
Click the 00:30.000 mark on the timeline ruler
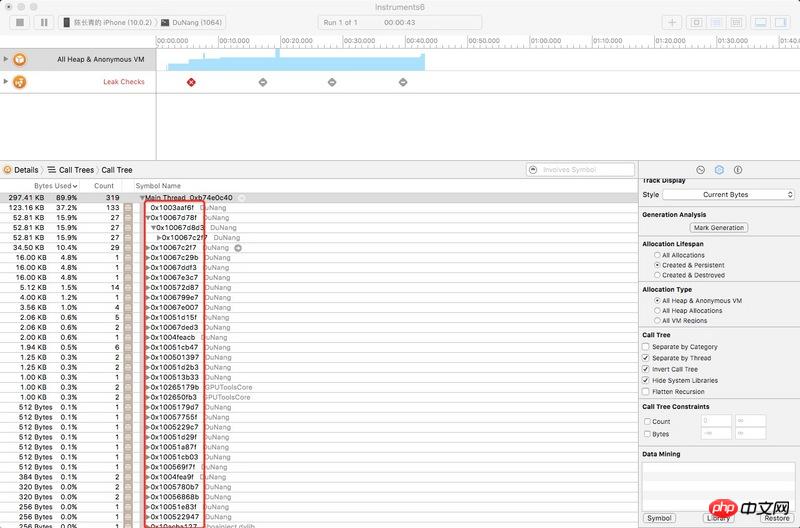tap(359, 40)
